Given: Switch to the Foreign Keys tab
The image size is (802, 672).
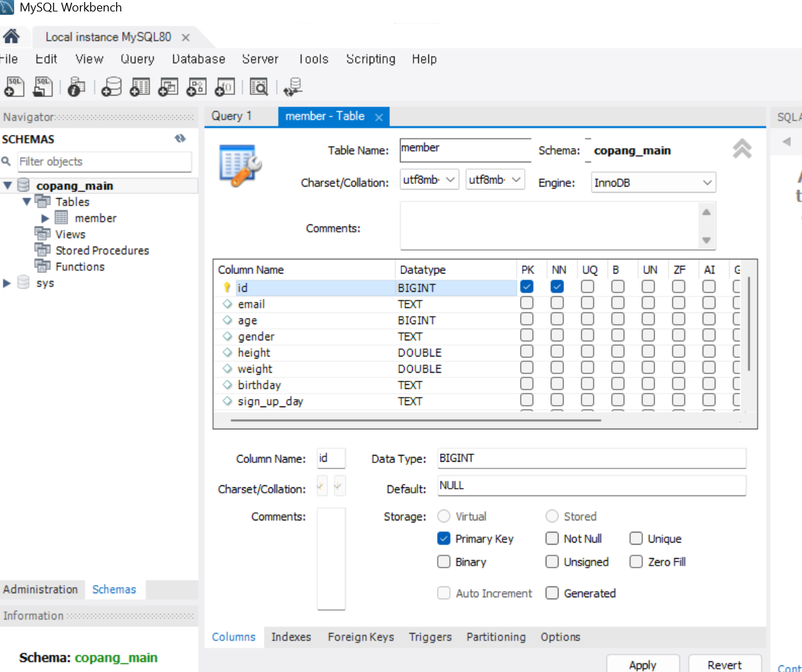Looking at the screenshot, I should coord(361,637).
